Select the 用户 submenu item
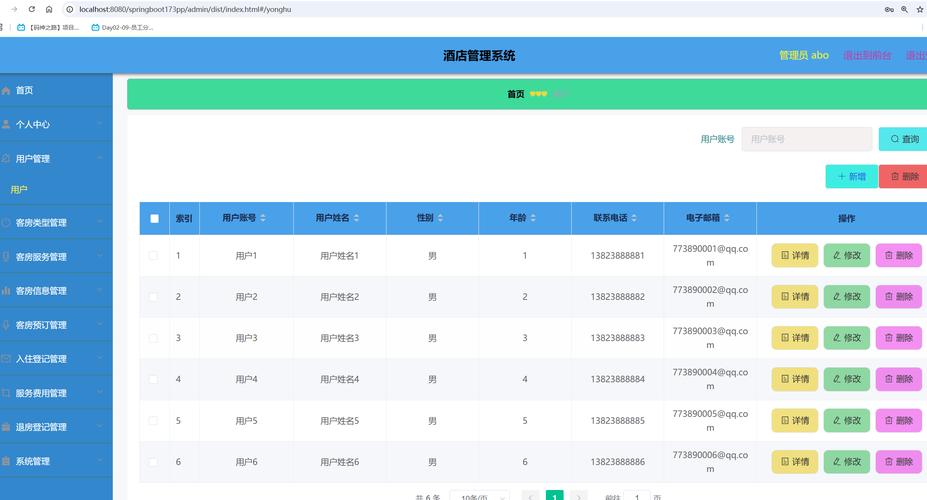Viewport: 927px width, 500px height. coord(19,189)
